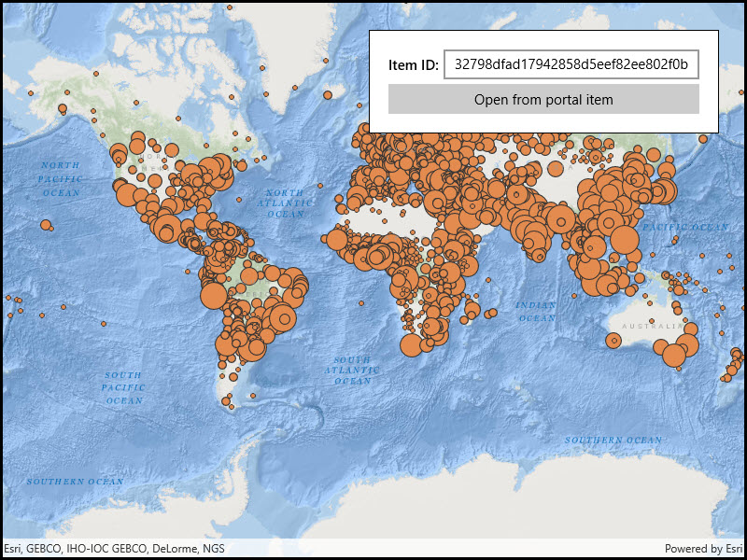747x560 pixels.
Task: Click the North Pacific Ocean map label
Action: point(61,179)
